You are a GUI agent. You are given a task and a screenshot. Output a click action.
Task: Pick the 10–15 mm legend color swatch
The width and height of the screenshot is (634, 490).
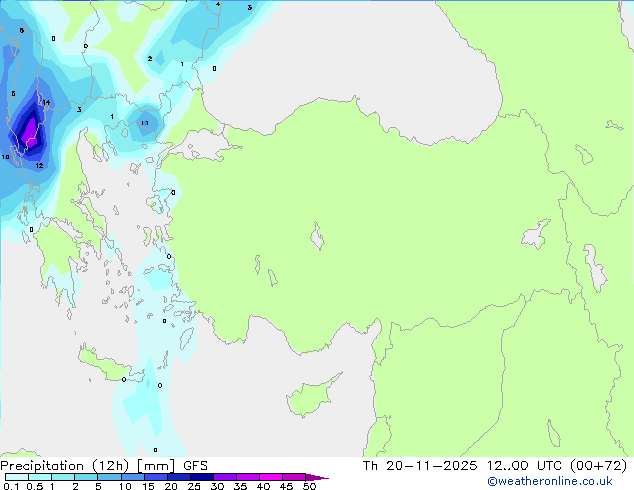point(132,477)
